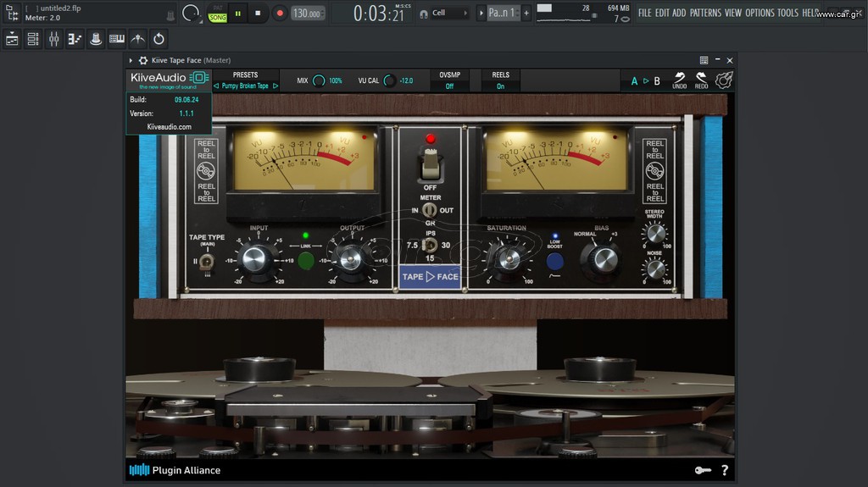Open the OPTIONS menu
The height and width of the screenshot is (487, 868).
tap(759, 13)
